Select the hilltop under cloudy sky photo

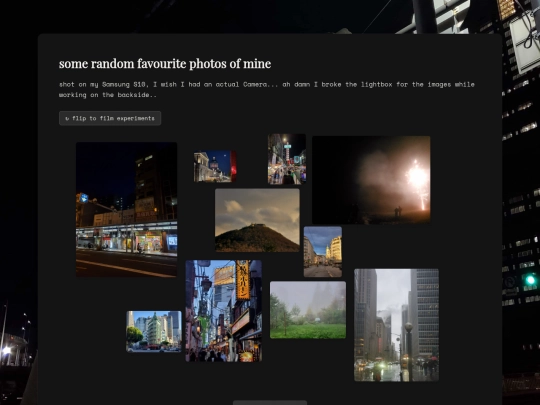(257, 220)
